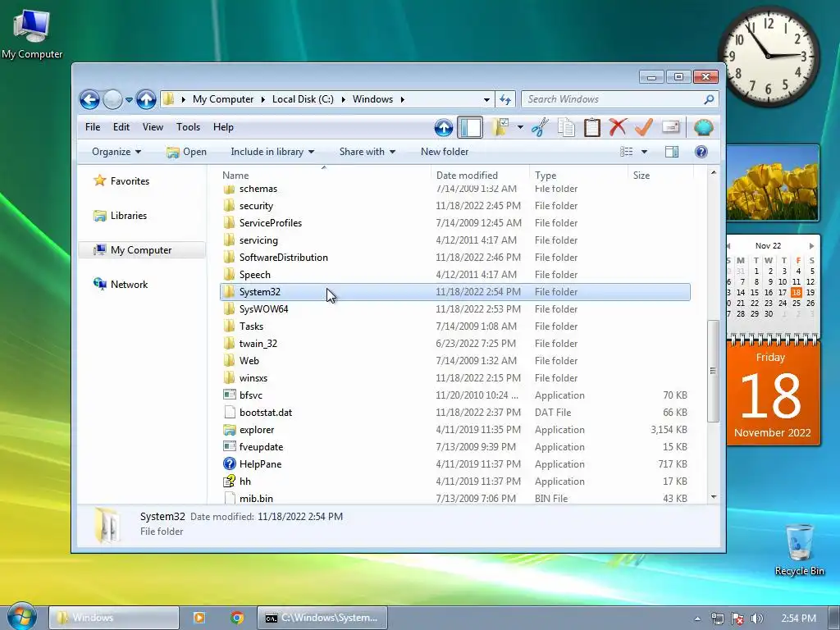Click the Up folder arrow beside the address bar
Image resolution: width=840 pixels, height=630 pixels.
[x=146, y=99]
